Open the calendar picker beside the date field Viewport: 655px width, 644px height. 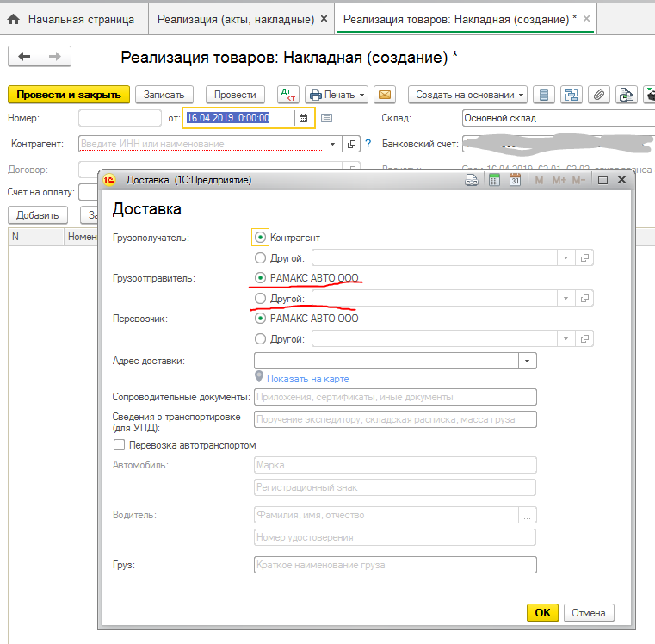click(x=303, y=118)
